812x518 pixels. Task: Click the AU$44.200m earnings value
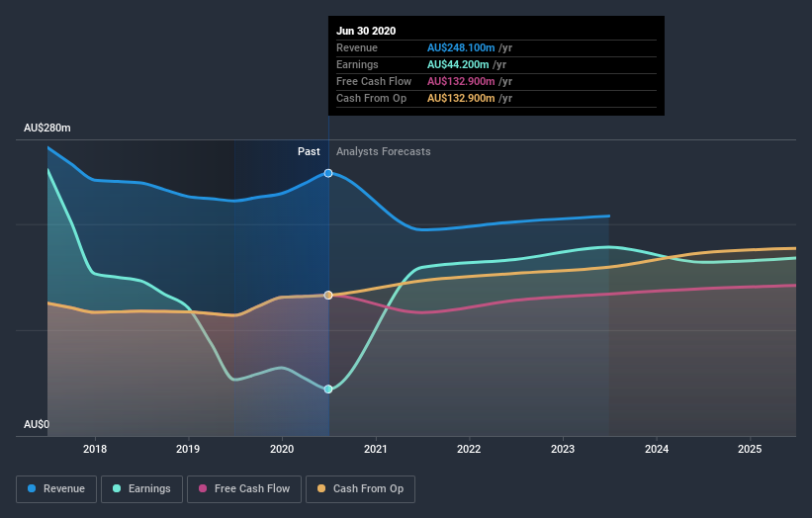[458, 64]
